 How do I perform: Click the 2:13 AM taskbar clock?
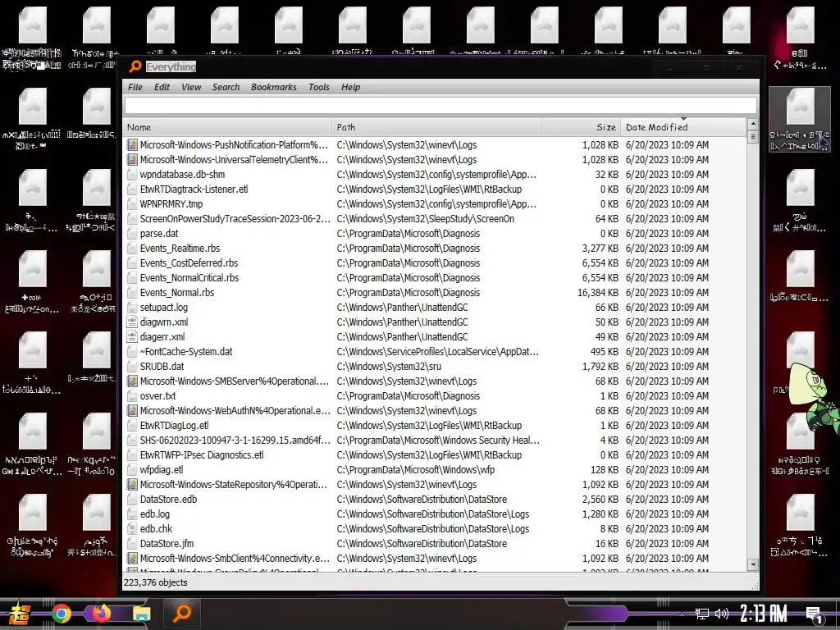point(764,614)
